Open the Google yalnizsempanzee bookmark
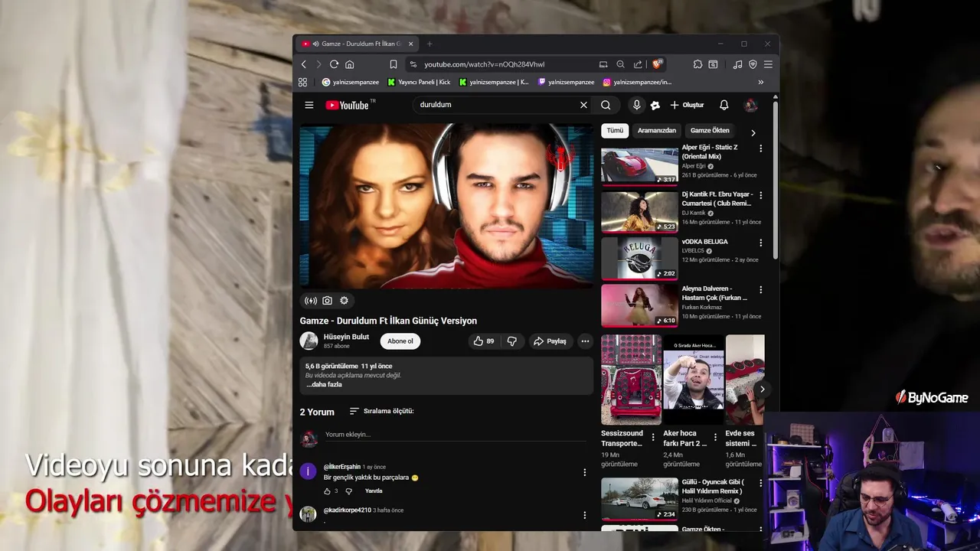This screenshot has height=551, width=980. (x=351, y=82)
